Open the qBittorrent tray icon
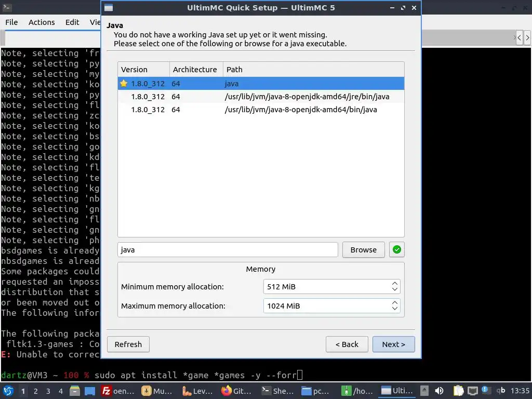Viewport: 532px width, 399px height. [500, 391]
